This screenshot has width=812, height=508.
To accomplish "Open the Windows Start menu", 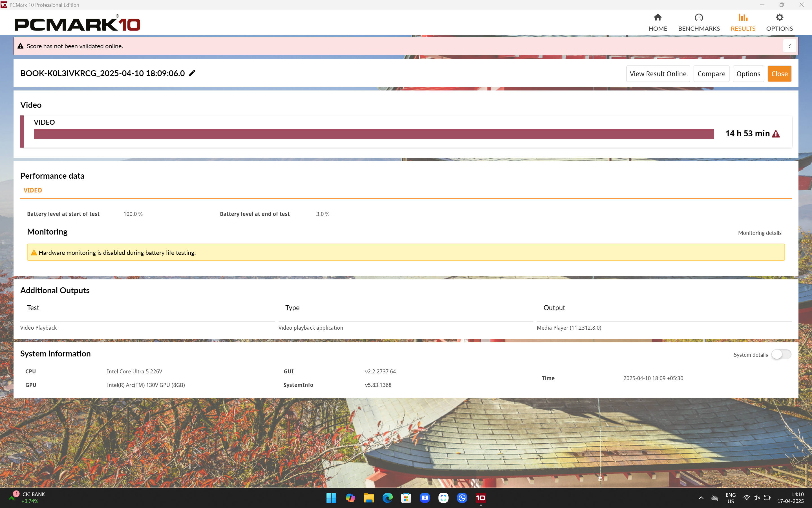I will click(x=331, y=498).
